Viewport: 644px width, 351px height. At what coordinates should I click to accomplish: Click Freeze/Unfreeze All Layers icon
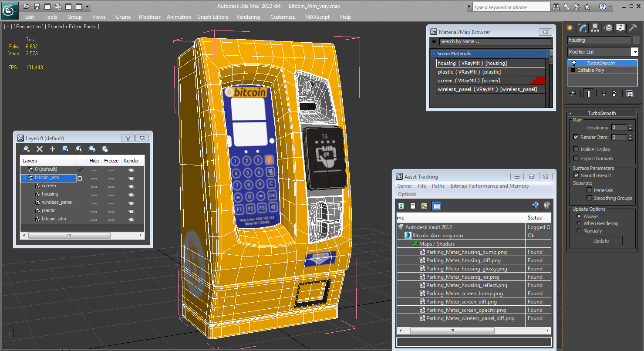point(105,149)
